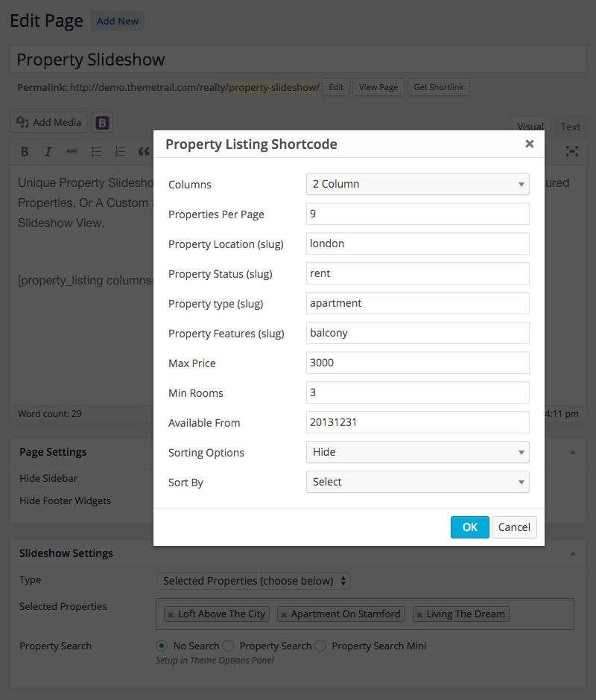This screenshot has width=596, height=700.
Task: Toggle distraction-free fullscreen editor mode
Action: tap(572, 151)
